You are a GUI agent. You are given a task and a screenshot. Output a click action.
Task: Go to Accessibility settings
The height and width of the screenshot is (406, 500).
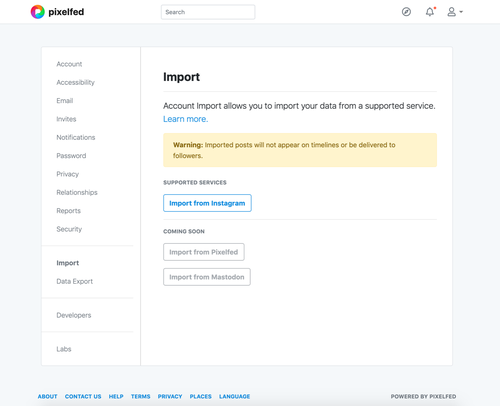(75, 82)
